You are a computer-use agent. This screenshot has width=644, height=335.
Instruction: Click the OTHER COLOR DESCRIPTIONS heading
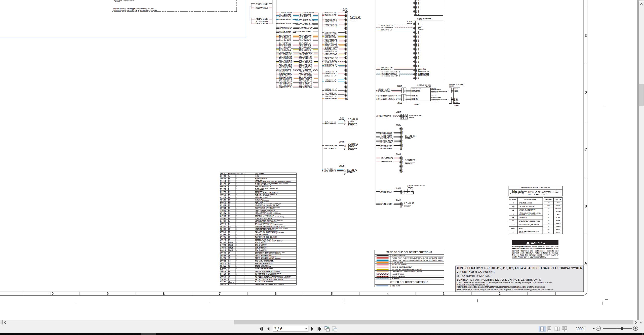tap(409, 282)
